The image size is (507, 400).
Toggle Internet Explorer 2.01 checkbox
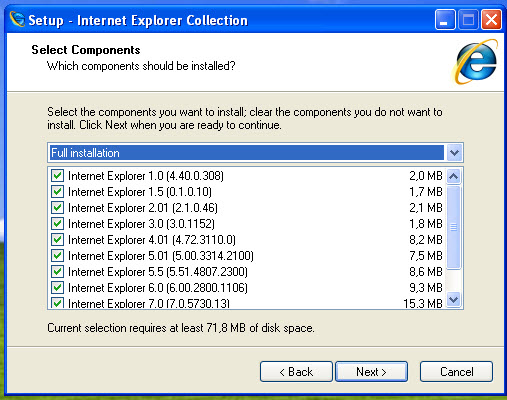(57, 208)
